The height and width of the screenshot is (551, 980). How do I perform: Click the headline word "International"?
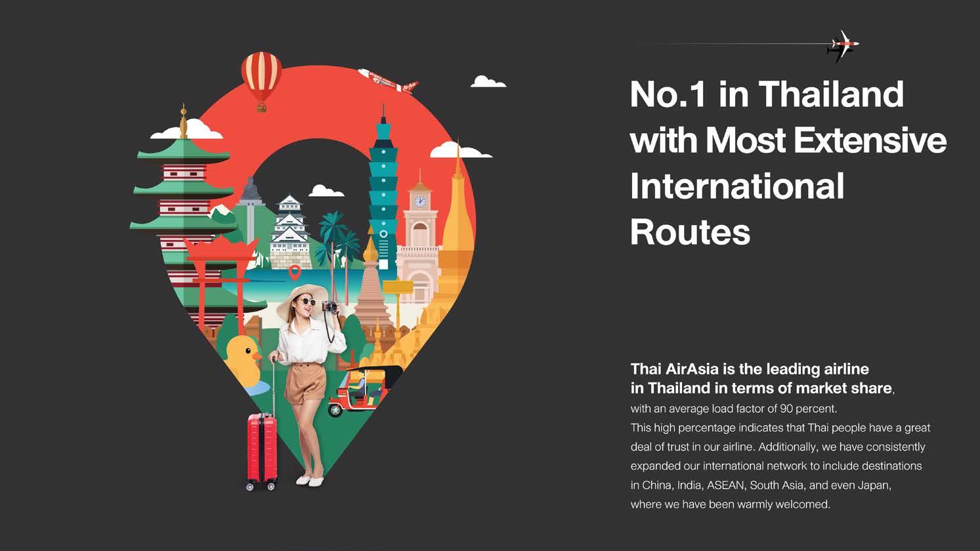coord(737,186)
